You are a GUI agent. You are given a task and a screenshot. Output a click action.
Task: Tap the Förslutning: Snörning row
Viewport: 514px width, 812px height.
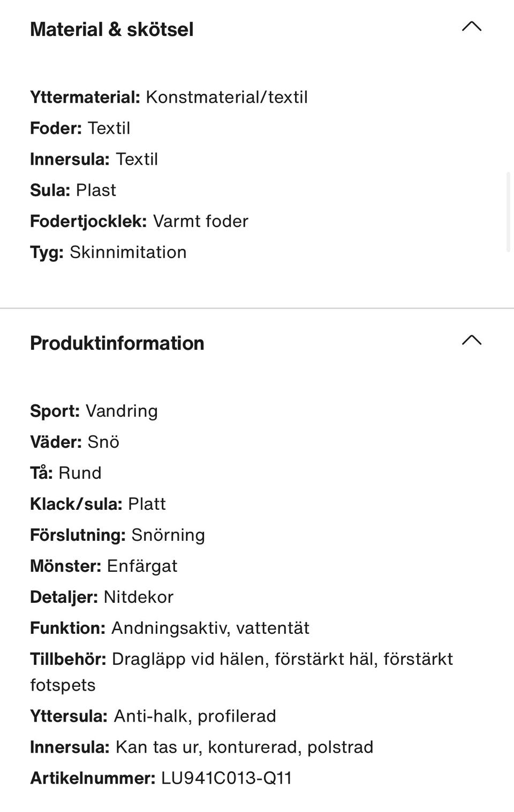point(117,535)
